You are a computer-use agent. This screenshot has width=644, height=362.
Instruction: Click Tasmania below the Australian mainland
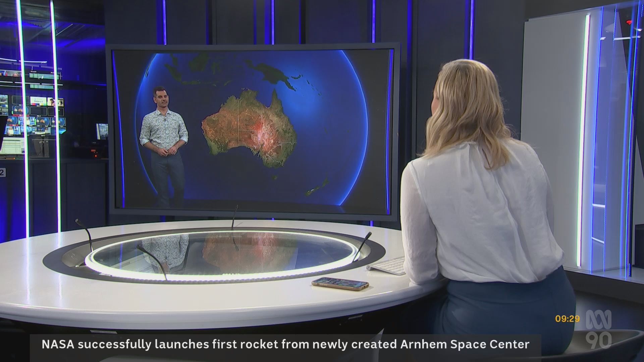click(x=274, y=177)
